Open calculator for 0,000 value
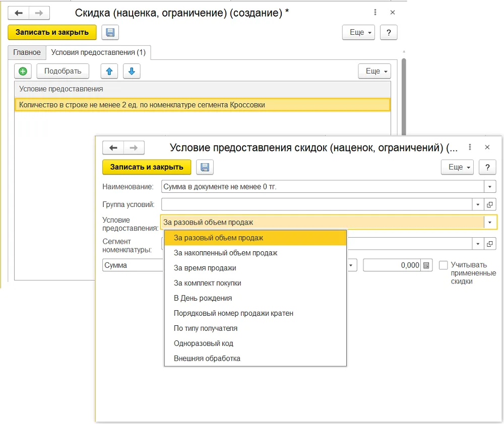 tap(426, 265)
